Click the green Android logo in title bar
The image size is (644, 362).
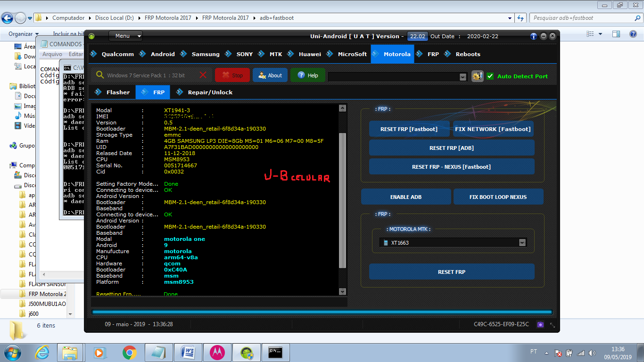click(x=91, y=36)
